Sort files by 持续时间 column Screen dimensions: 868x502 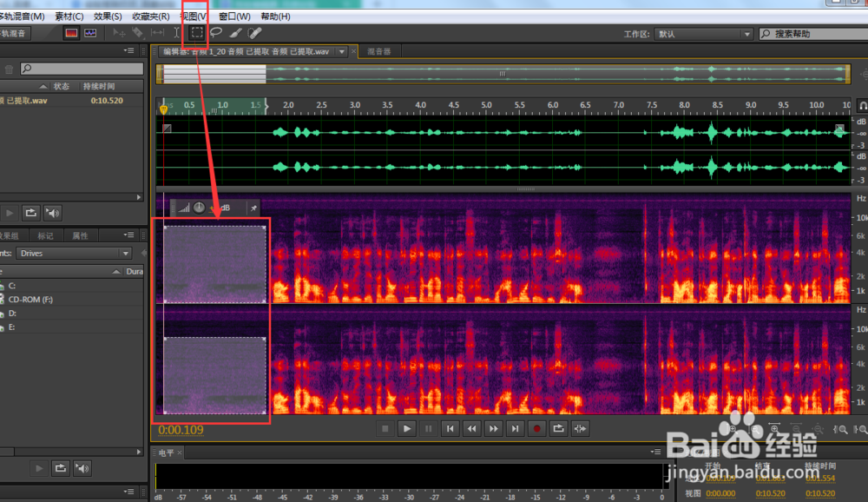click(x=99, y=87)
